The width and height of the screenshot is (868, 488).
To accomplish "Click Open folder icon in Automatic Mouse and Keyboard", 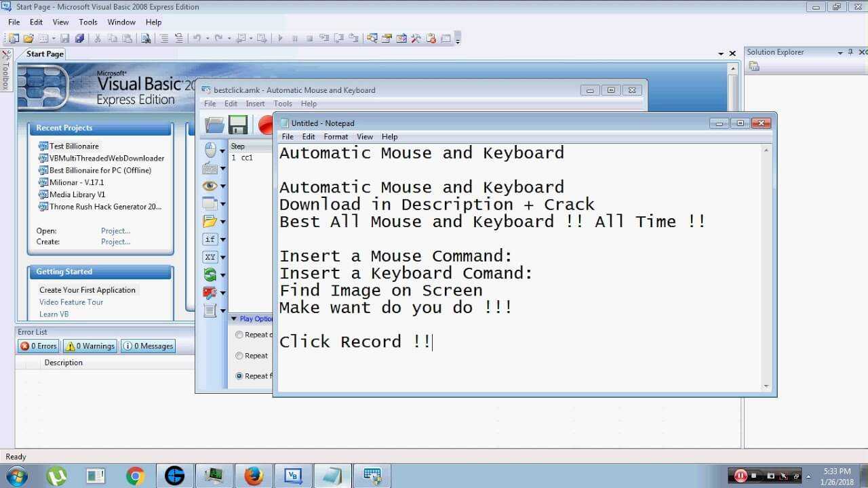I will coord(214,125).
